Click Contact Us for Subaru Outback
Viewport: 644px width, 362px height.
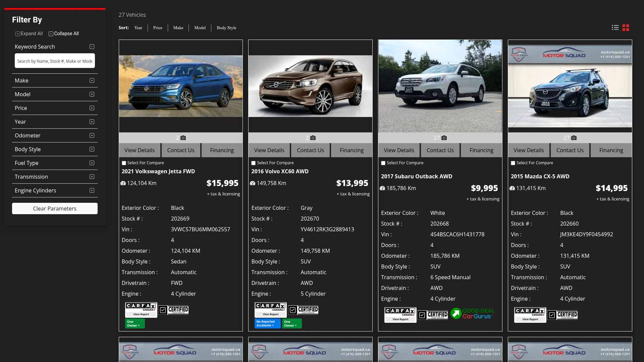(x=440, y=150)
